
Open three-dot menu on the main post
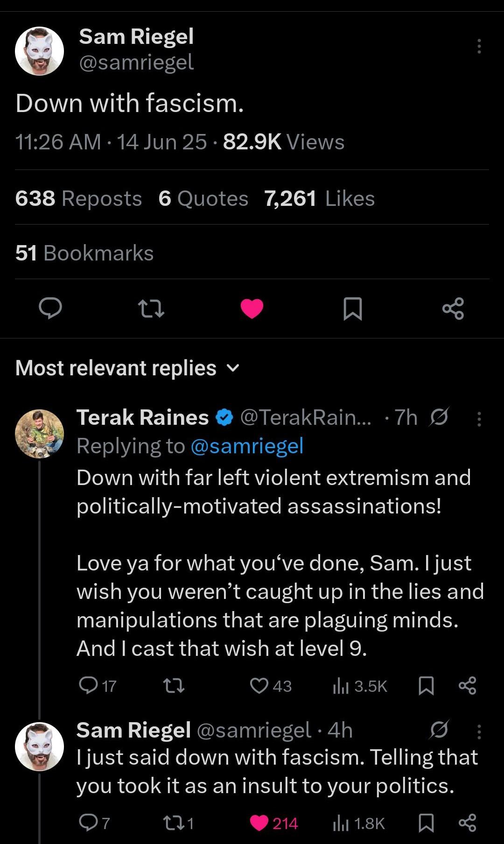coord(479,46)
